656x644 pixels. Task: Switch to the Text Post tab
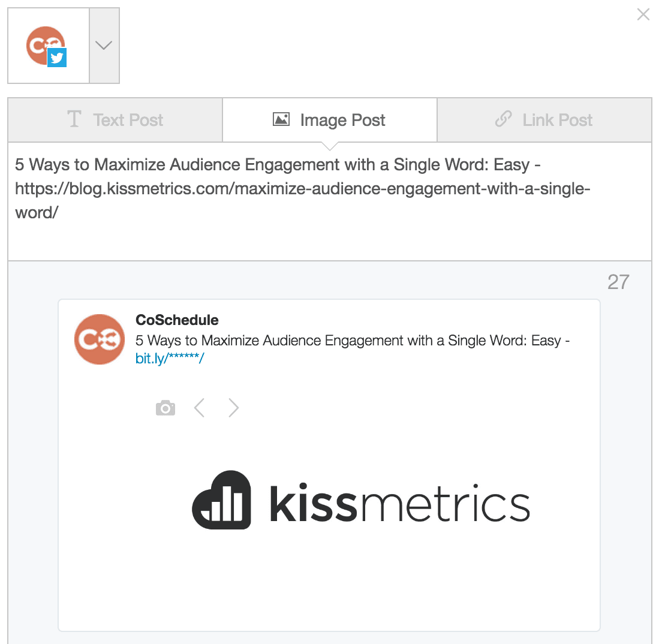coord(128,120)
